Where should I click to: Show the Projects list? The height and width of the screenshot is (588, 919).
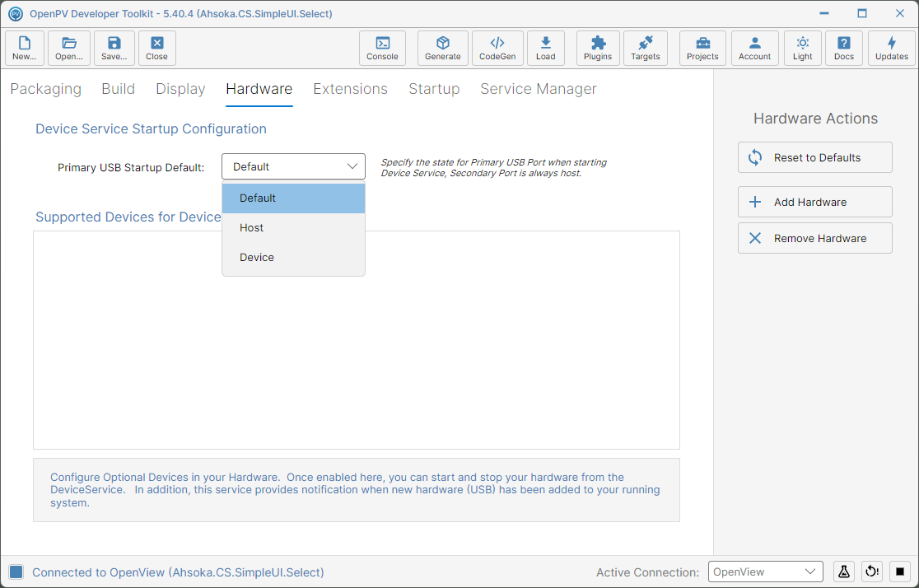[702, 48]
